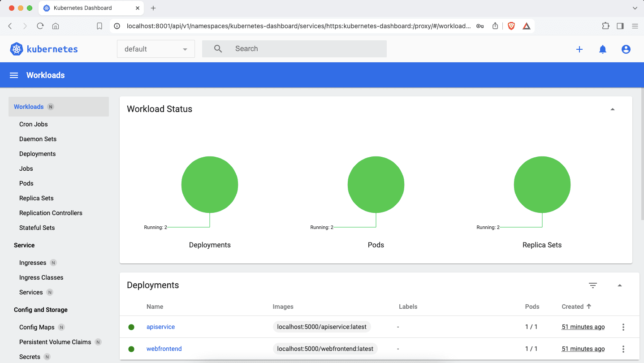This screenshot has width=644, height=363.
Task: Open Services in the sidebar
Action: pyautogui.click(x=31, y=292)
